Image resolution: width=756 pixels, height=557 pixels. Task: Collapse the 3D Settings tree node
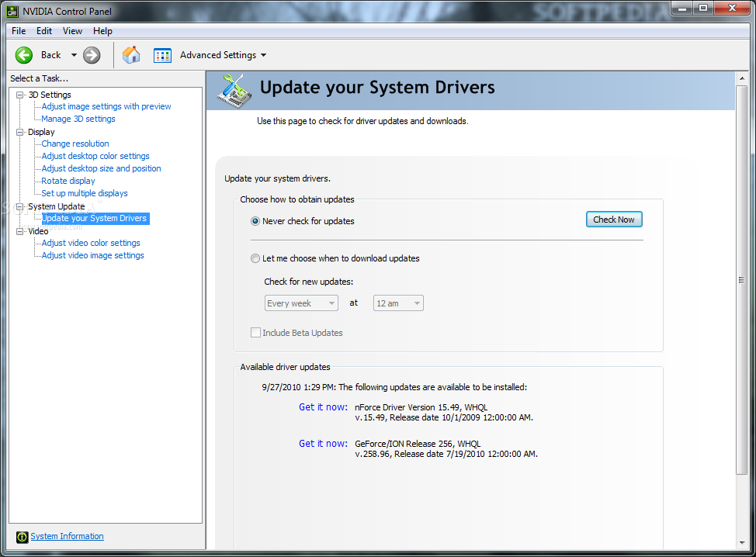[19, 95]
